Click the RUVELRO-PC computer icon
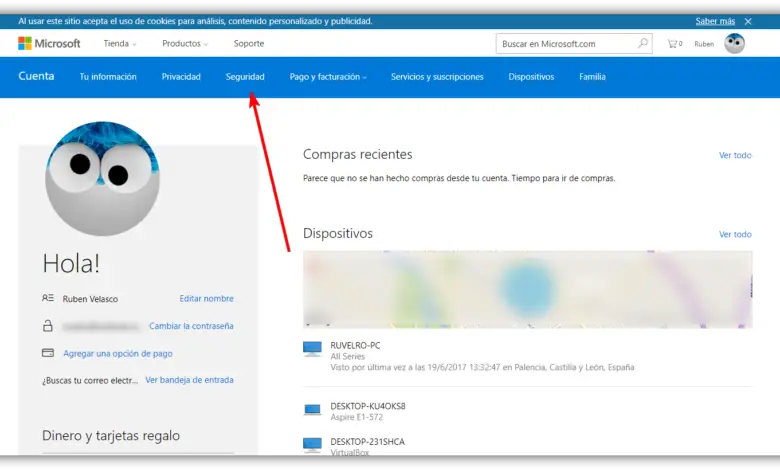Viewport: 780px width, 470px height. pos(312,349)
